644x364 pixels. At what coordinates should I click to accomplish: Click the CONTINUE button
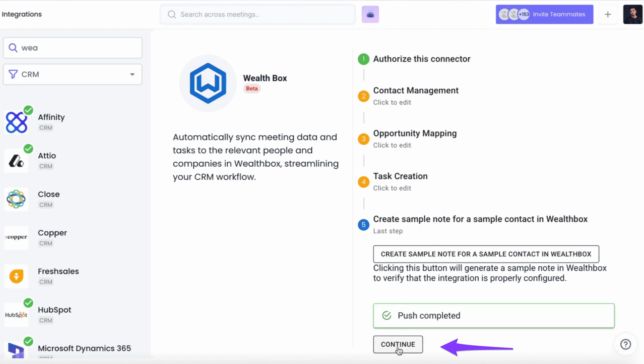pyautogui.click(x=398, y=344)
